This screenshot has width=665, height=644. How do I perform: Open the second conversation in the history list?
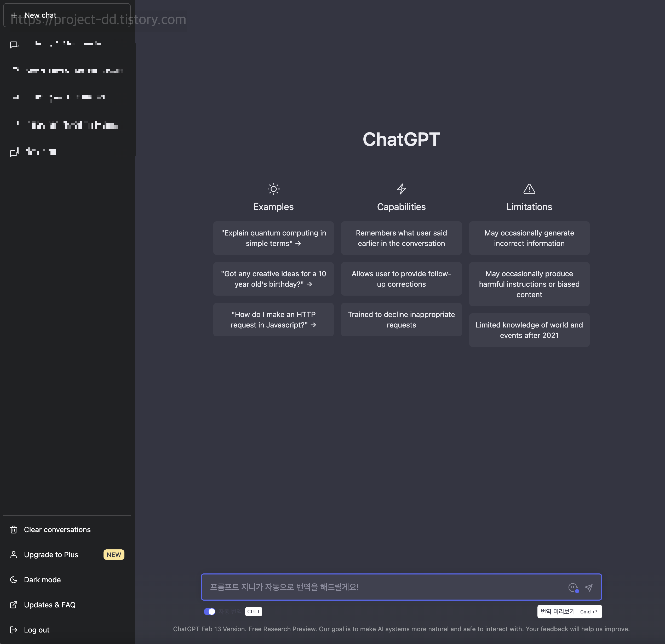point(68,71)
